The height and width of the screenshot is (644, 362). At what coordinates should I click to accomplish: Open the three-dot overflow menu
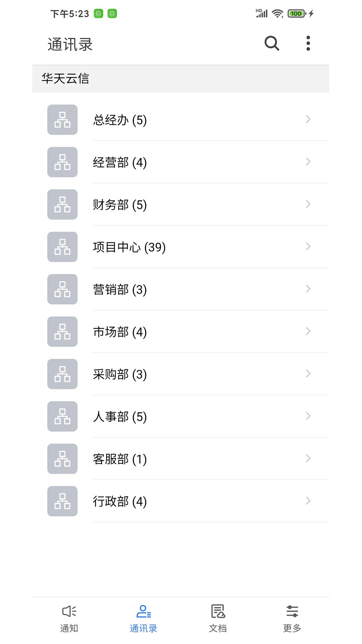click(x=308, y=43)
